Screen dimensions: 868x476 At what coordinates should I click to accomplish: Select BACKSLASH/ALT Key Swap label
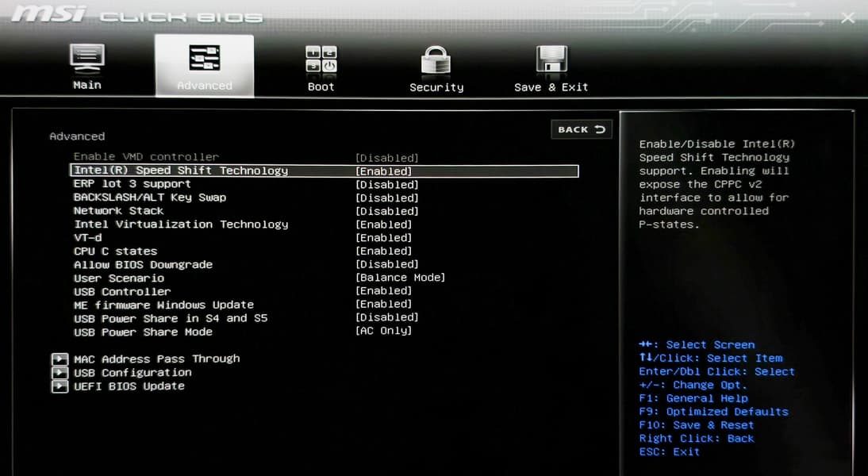pos(150,197)
